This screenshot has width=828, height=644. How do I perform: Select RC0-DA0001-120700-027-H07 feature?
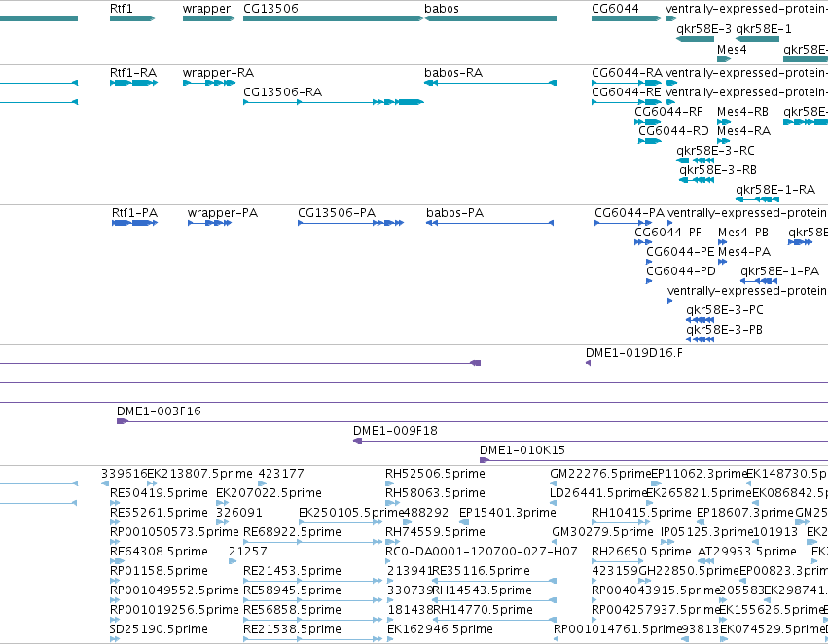pyautogui.click(x=481, y=553)
